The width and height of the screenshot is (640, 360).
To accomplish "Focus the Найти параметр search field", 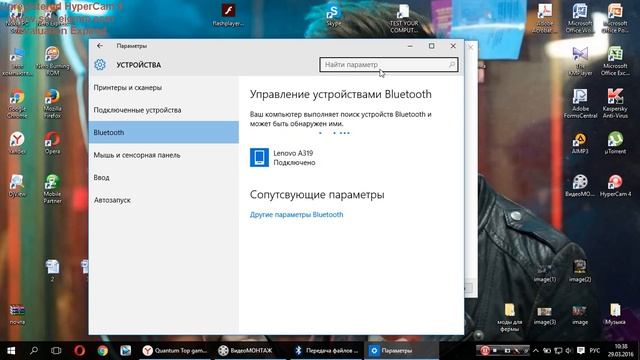I will (389, 64).
